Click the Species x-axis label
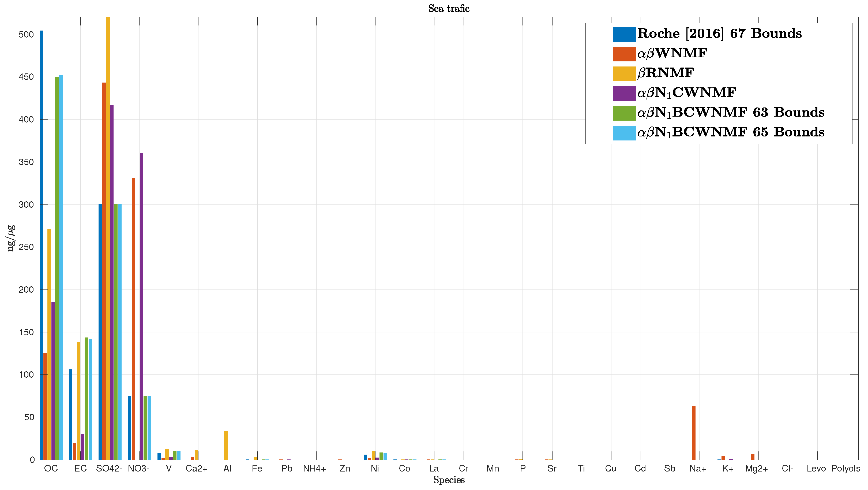 coord(449,480)
